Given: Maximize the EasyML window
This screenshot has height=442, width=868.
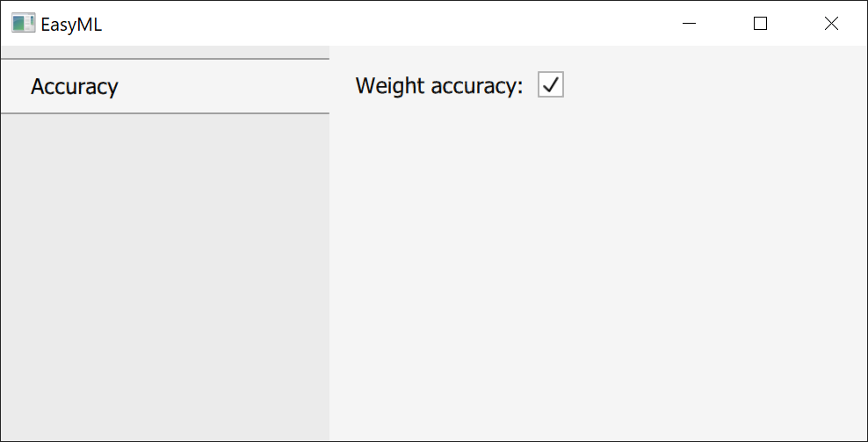Looking at the screenshot, I should [761, 24].
